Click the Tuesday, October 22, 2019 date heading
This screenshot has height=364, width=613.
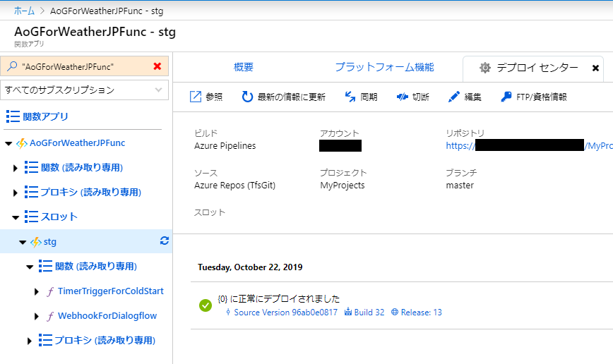click(x=250, y=267)
